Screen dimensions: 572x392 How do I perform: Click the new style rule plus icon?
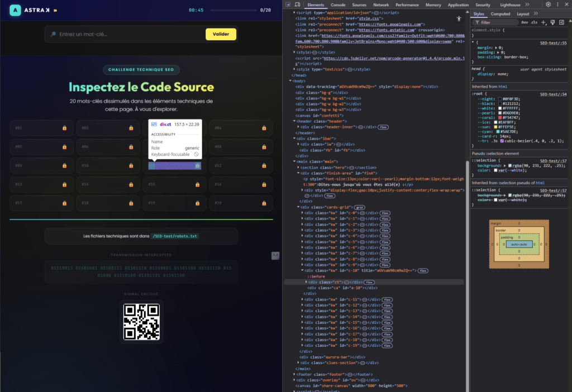tap(543, 22)
